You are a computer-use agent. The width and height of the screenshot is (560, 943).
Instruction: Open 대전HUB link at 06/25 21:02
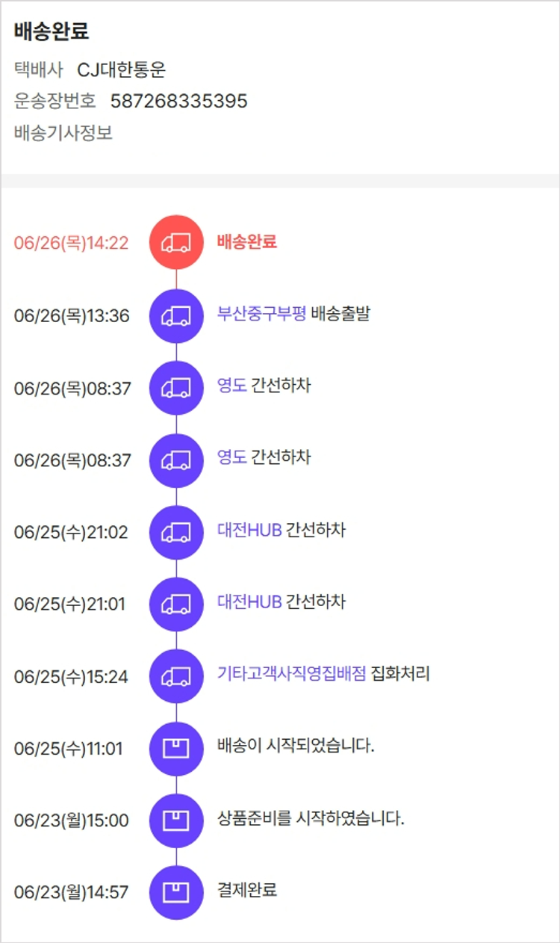pos(249,531)
